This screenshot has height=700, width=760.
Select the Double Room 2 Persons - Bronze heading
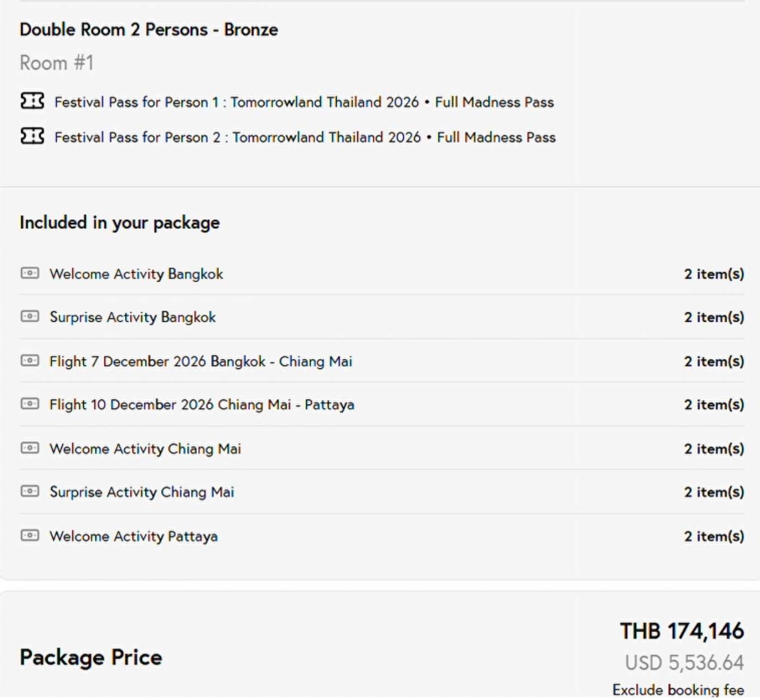coord(149,29)
